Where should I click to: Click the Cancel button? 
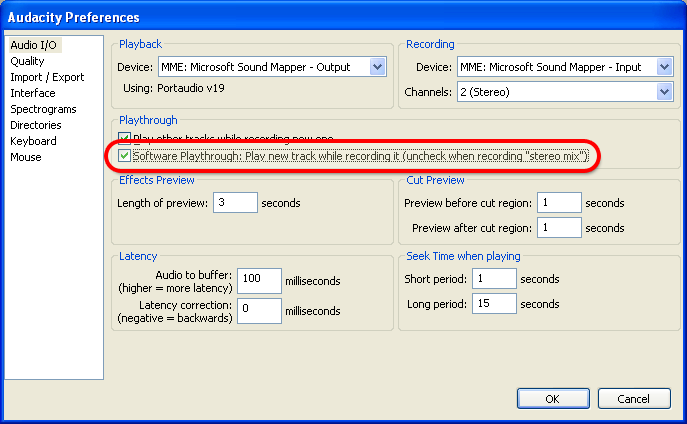(634, 399)
